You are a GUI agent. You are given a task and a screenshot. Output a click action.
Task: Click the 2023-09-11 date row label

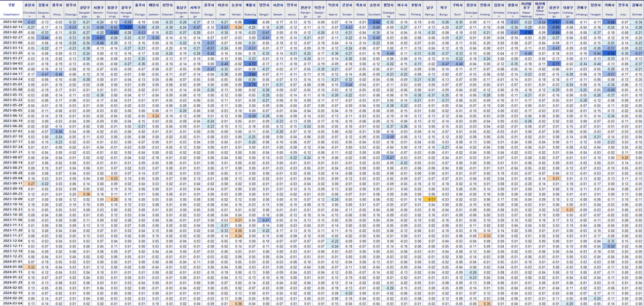(12, 183)
